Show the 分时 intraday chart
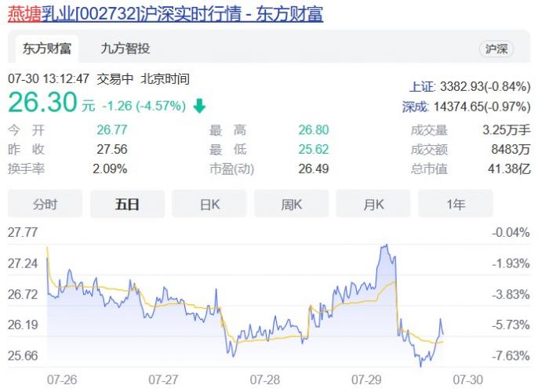 tap(45, 204)
